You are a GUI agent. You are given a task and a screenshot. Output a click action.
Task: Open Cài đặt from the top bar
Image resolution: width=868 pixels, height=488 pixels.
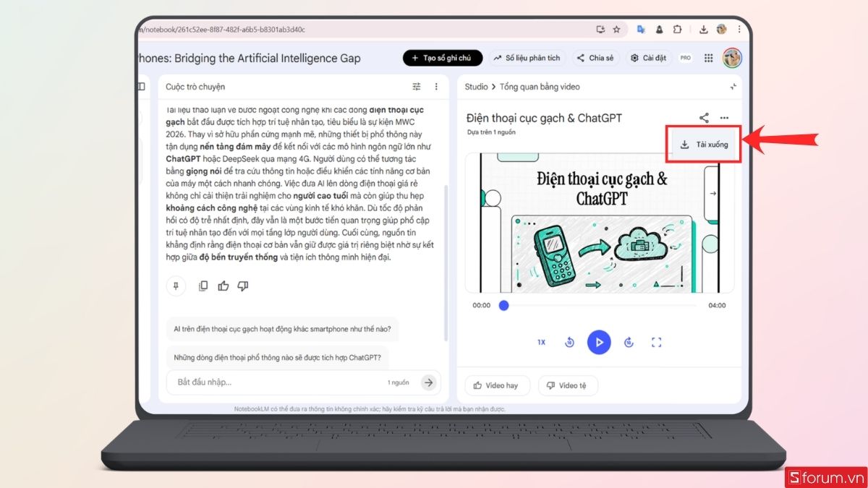tap(649, 58)
